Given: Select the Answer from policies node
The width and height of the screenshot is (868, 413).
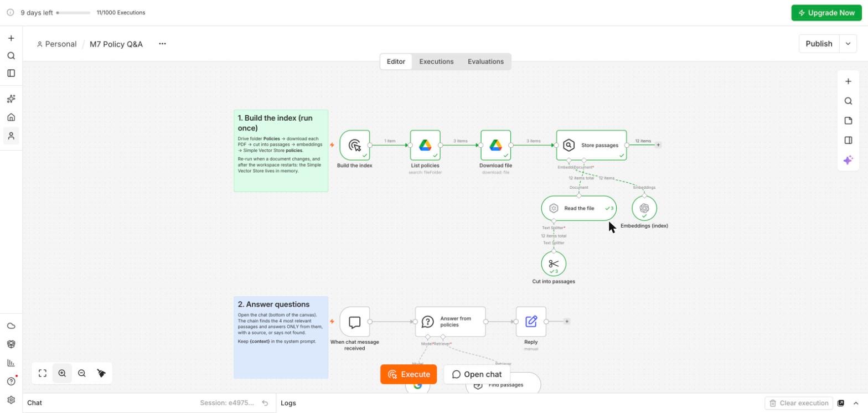Looking at the screenshot, I should coord(451,322).
